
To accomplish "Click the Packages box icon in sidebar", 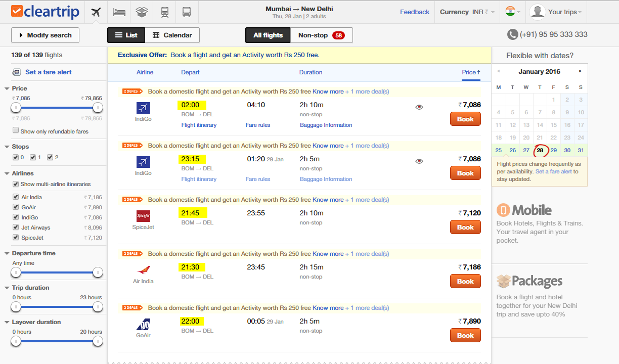I will click(503, 281).
